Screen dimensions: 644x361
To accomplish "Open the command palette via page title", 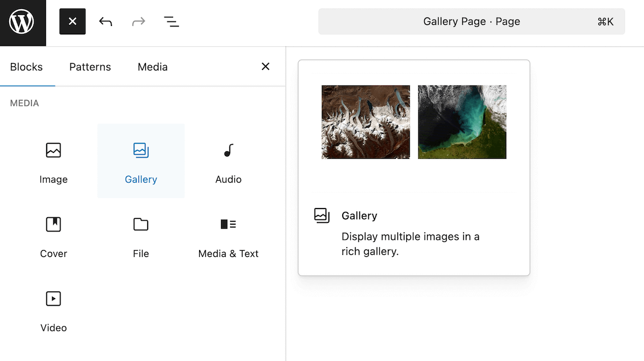I will pyautogui.click(x=471, y=21).
